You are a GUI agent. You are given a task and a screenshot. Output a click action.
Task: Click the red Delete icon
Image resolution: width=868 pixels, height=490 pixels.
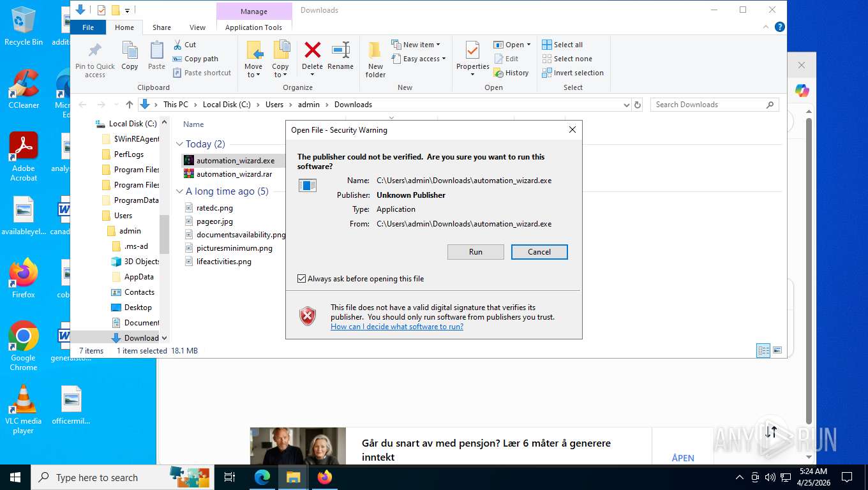tap(312, 50)
